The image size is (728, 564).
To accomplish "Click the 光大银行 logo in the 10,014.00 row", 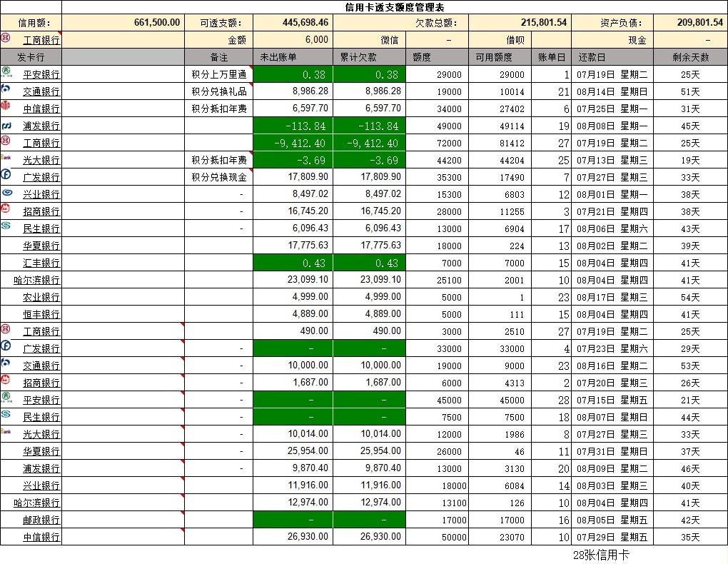I will (6, 432).
